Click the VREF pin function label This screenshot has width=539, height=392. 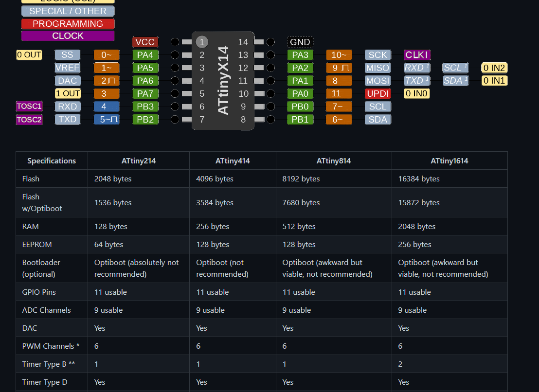[67, 68]
